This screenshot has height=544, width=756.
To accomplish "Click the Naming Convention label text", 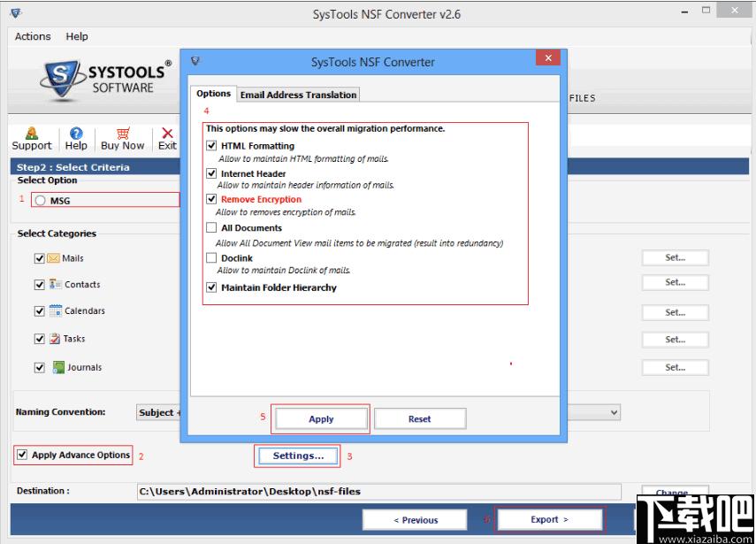I will point(60,412).
